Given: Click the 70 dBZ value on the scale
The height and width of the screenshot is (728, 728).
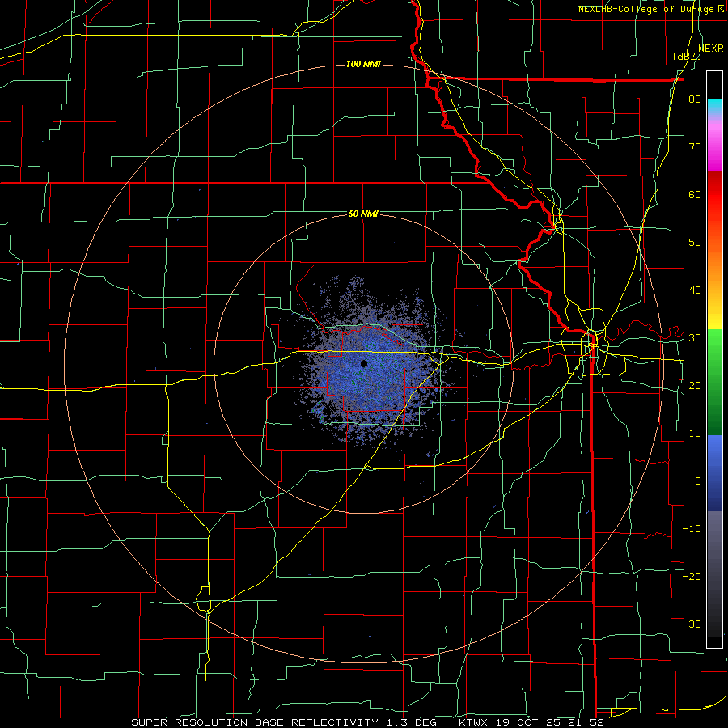Looking at the screenshot, I should click(695, 147).
